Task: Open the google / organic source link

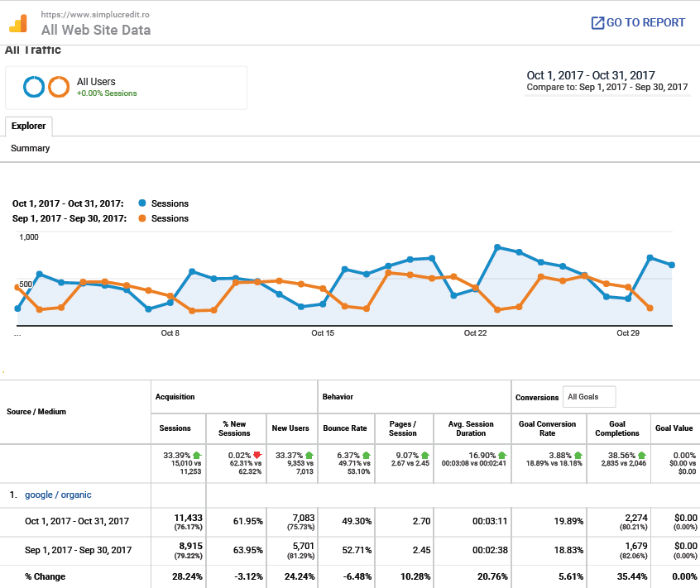Action: [60, 494]
